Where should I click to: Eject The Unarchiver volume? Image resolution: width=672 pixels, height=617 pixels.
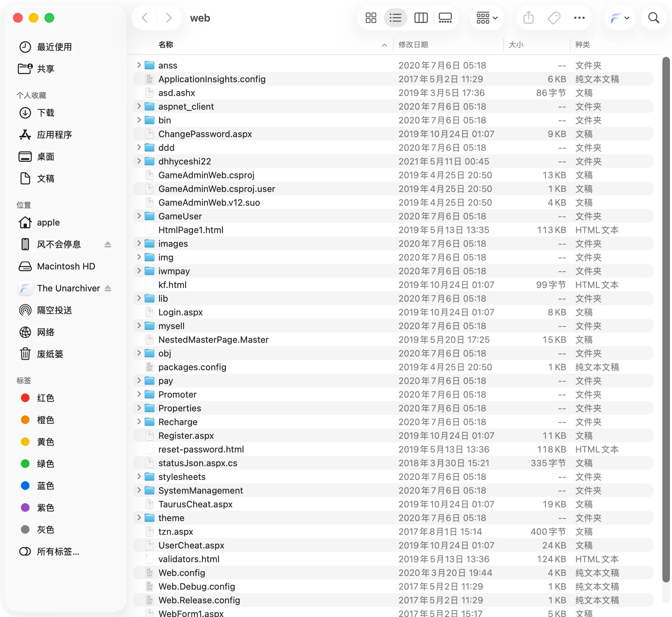click(x=108, y=288)
